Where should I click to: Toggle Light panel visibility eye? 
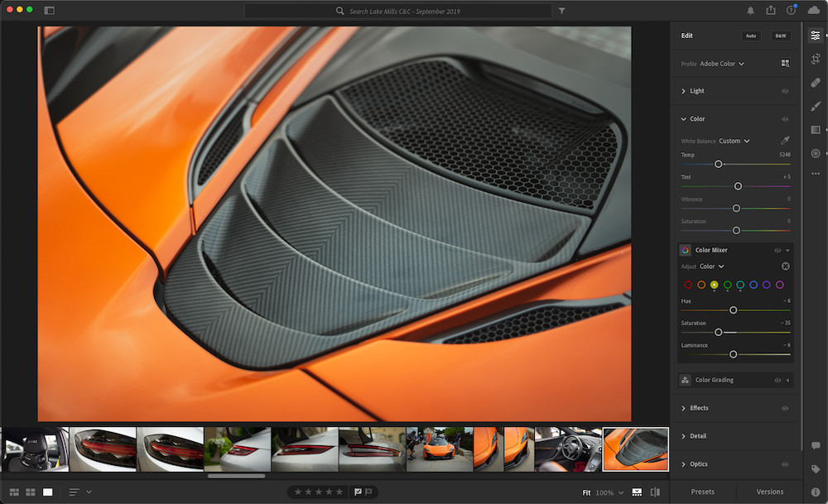(785, 91)
